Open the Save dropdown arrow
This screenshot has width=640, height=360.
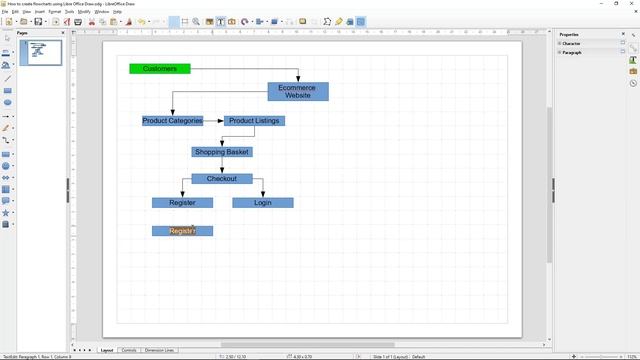pos(45,22)
